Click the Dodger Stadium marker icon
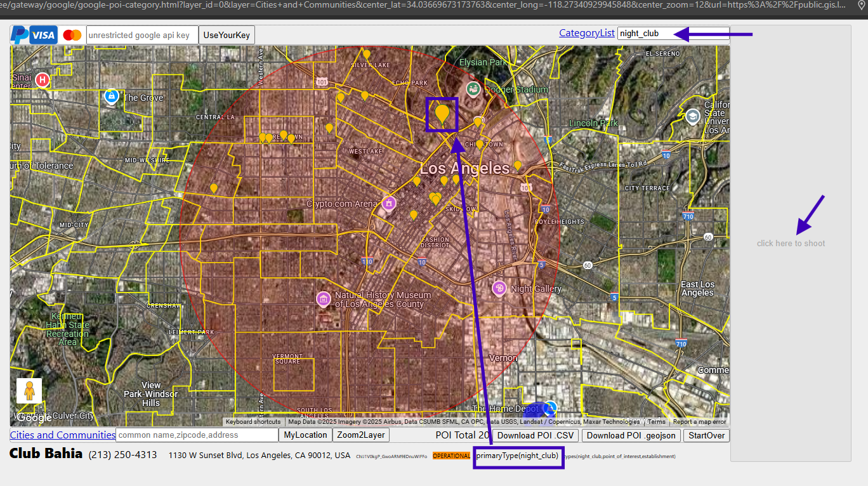 pos(473,89)
